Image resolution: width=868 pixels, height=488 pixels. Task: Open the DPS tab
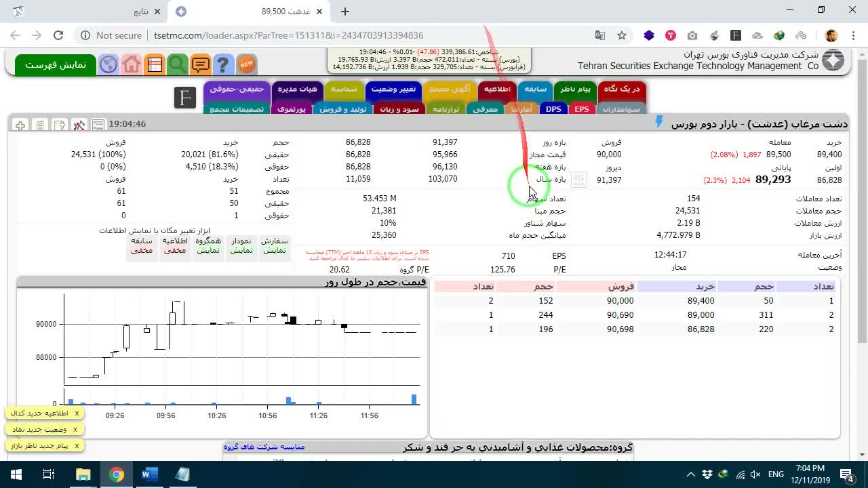pos(554,109)
